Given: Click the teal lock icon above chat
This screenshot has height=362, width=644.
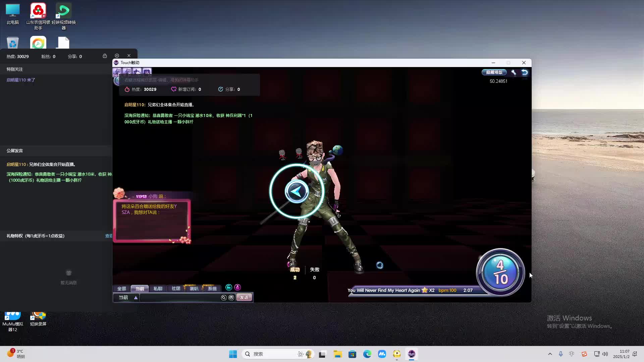Looking at the screenshot, I should coord(229,287).
